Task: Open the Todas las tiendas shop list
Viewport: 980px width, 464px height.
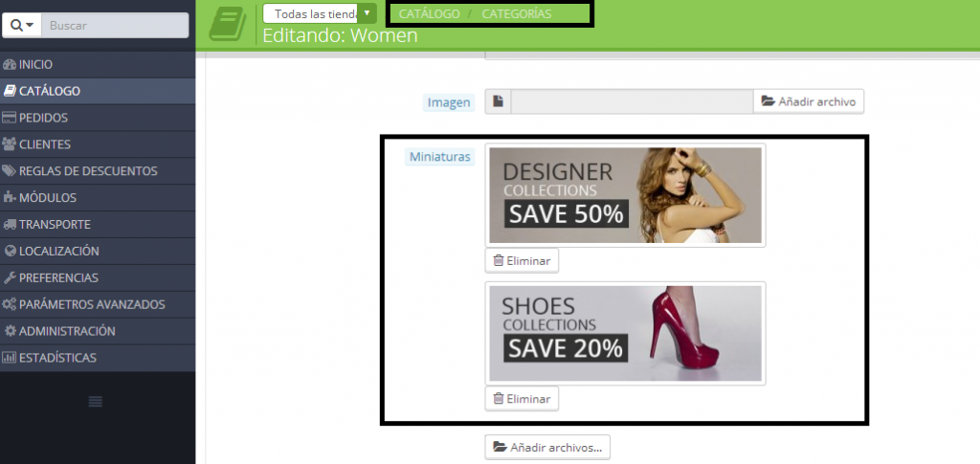Action: click(x=310, y=14)
